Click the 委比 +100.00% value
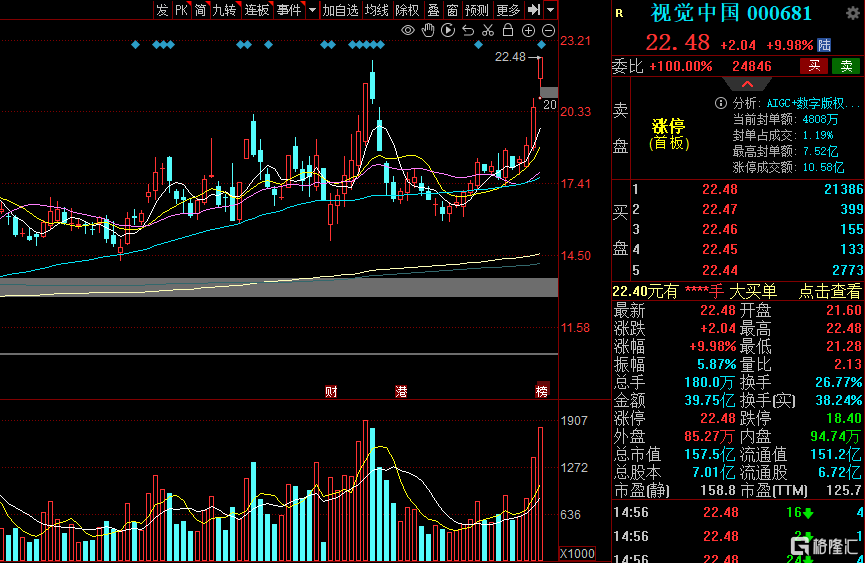The height and width of the screenshot is (563, 865). [x=681, y=66]
